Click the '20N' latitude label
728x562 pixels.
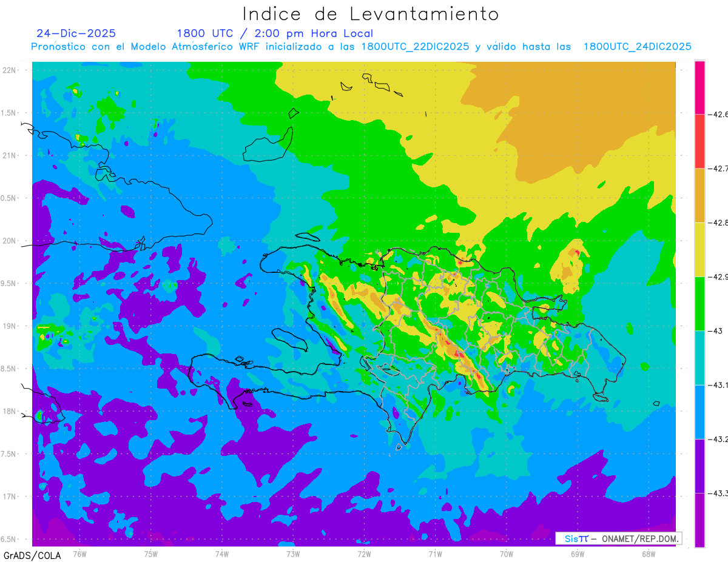coord(9,241)
